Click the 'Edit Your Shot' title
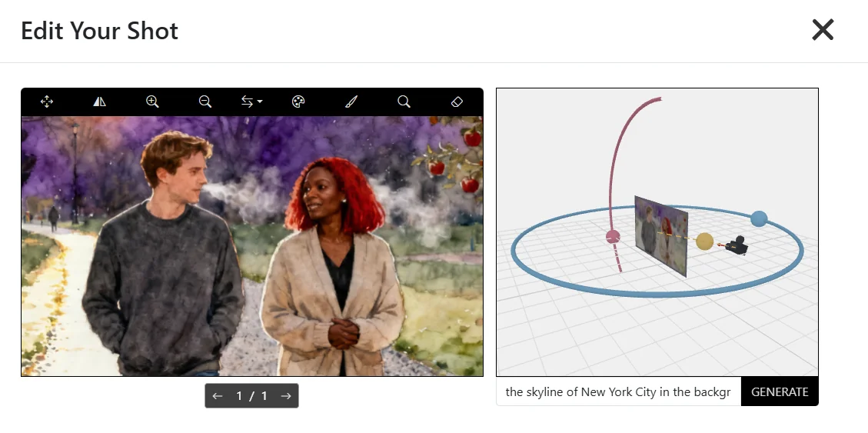 (x=100, y=31)
